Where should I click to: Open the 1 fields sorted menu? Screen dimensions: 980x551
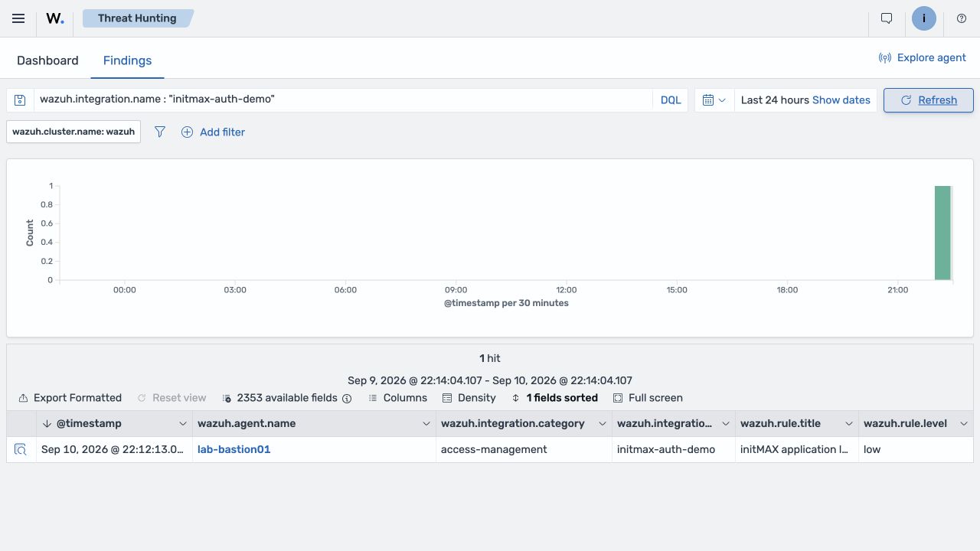click(x=554, y=398)
